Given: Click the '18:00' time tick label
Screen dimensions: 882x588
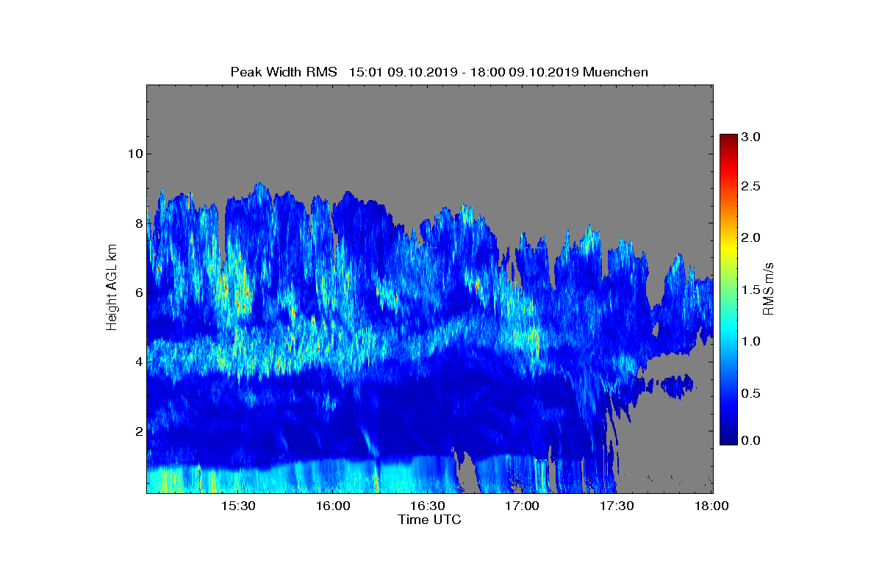Looking at the screenshot, I should point(711,506).
